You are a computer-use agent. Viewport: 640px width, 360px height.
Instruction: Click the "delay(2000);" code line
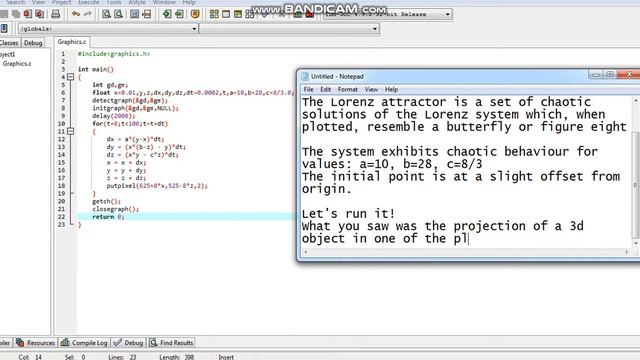tap(113, 116)
